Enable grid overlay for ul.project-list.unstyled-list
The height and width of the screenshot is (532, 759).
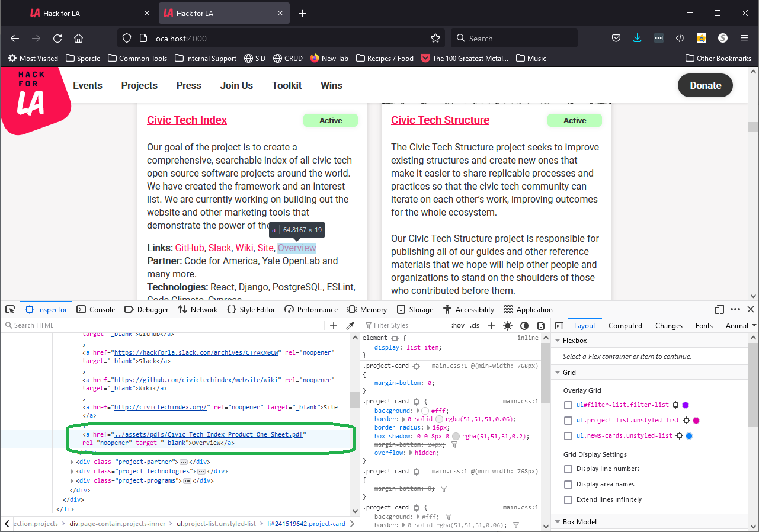(x=568, y=421)
